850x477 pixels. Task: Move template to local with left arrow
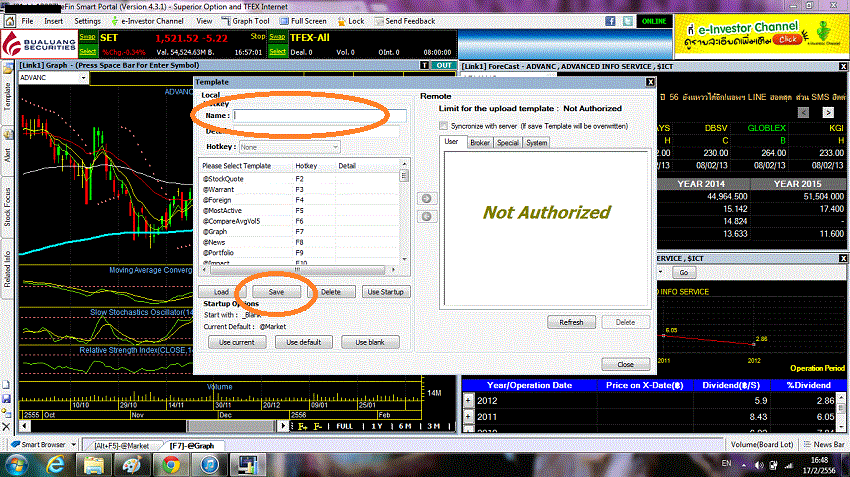pyautogui.click(x=427, y=216)
